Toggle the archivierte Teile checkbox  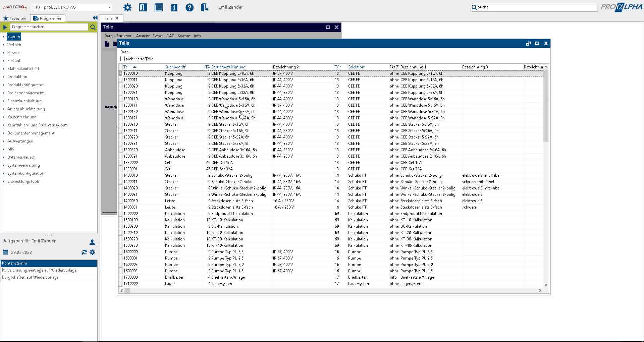(123, 59)
